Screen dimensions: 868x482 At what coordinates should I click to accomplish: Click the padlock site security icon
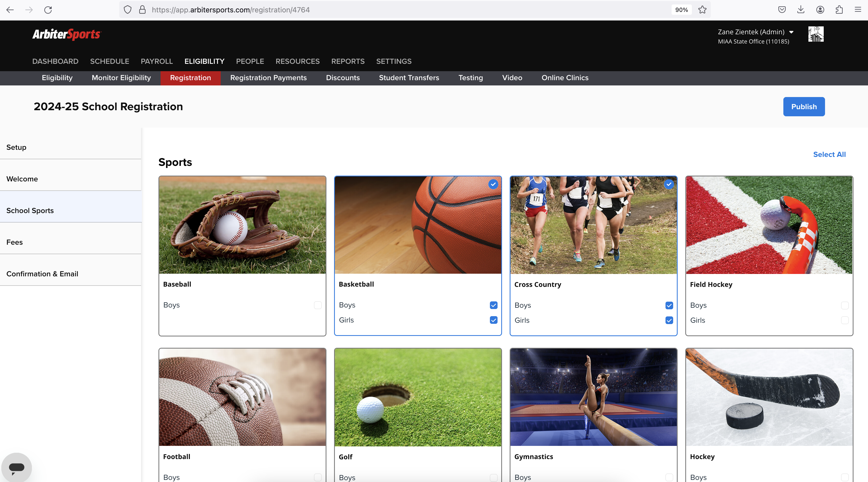click(x=142, y=10)
